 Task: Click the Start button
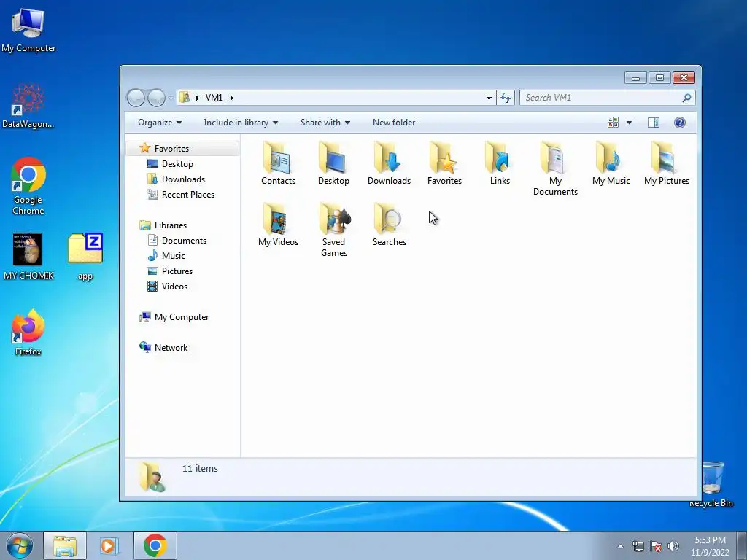(x=20, y=545)
